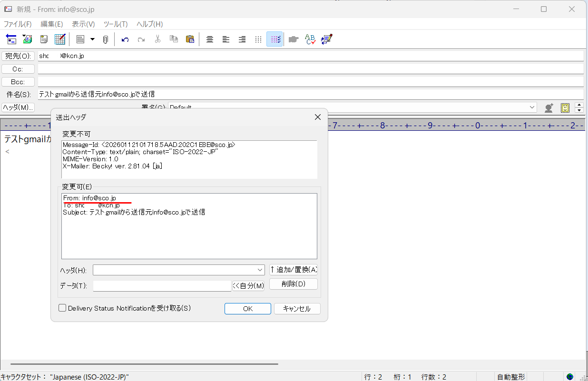Click the globe icon in the status bar

pyautogui.click(x=569, y=376)
